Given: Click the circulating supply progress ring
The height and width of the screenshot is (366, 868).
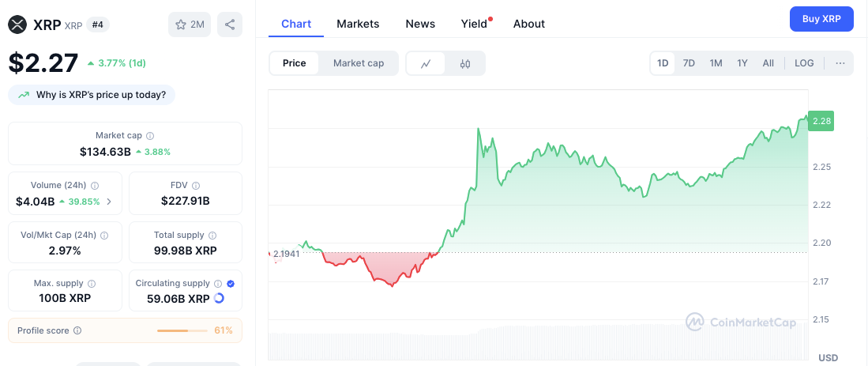Looking at the screenshot, I should [x=219, y=299].
